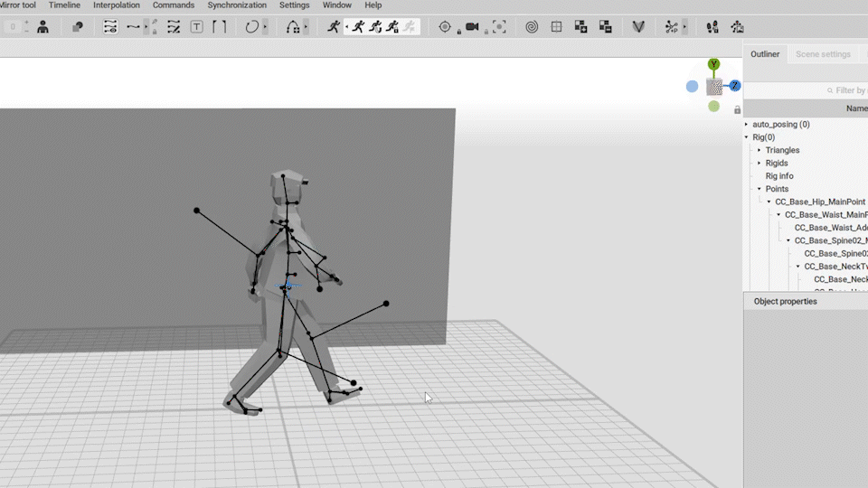Select the lasso selection tool
Image resolution: width=868 pixels, height=488 pixels.
(252, 26)
